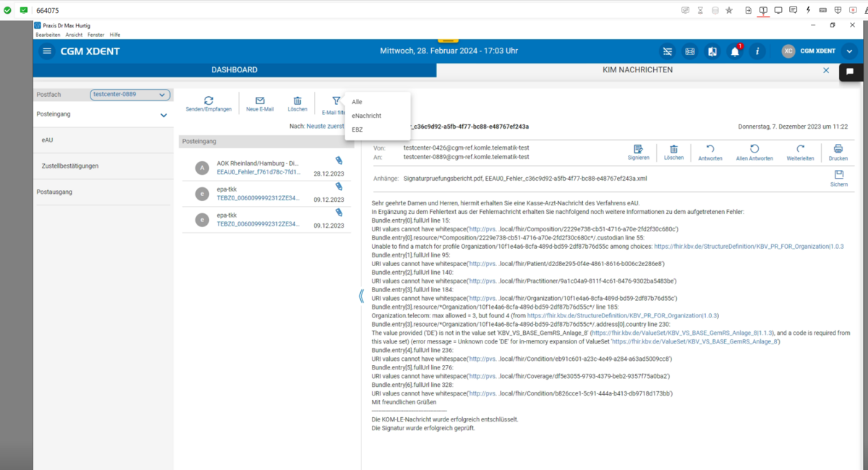
Task: Open the eAU folder
Action: [48, 140]
